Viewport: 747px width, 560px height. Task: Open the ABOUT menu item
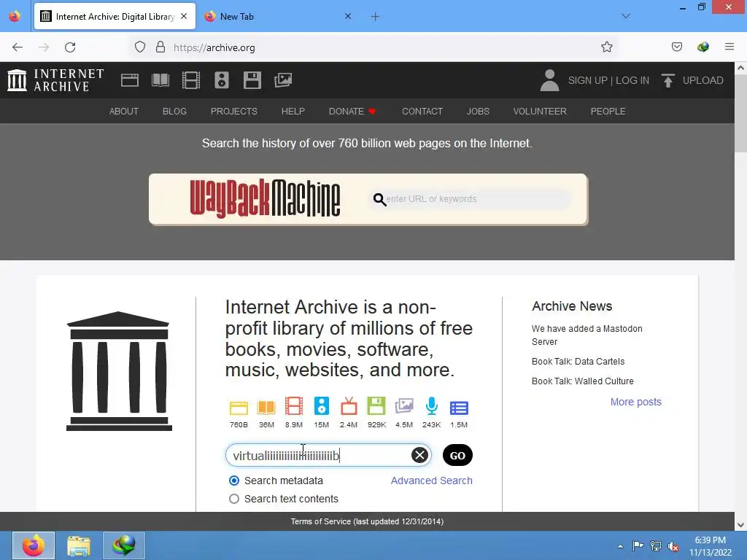click(124, 111)
